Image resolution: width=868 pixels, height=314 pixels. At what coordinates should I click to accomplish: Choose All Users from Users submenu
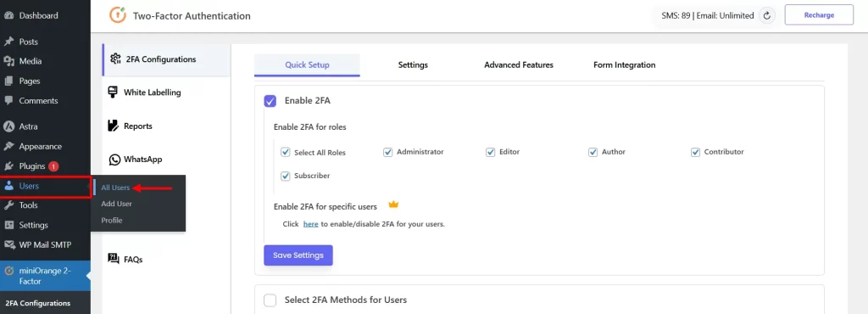click(115, 188)
